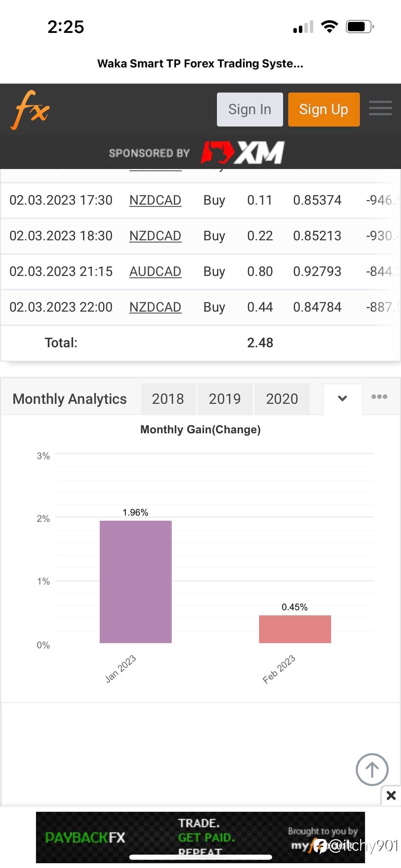Close the bottom ad banner
Screen dimensions: 401x868
(391, 795)
